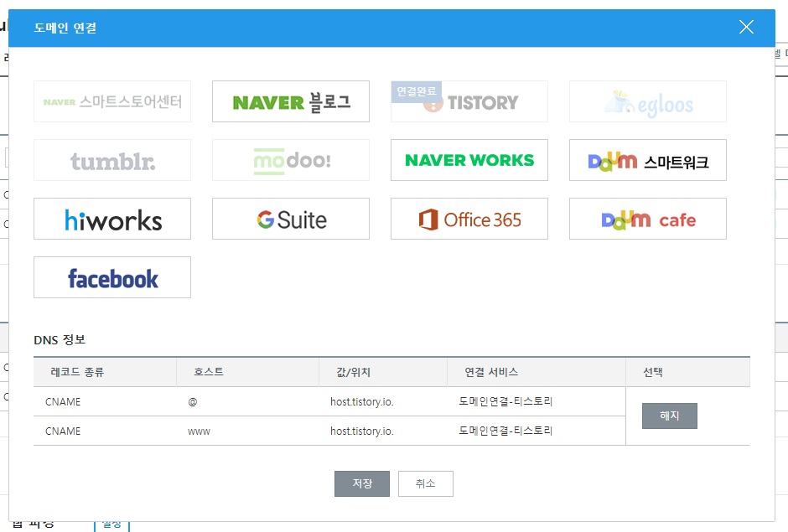Select the Office 365 tile
788x532 pixels.
(469, 219)
